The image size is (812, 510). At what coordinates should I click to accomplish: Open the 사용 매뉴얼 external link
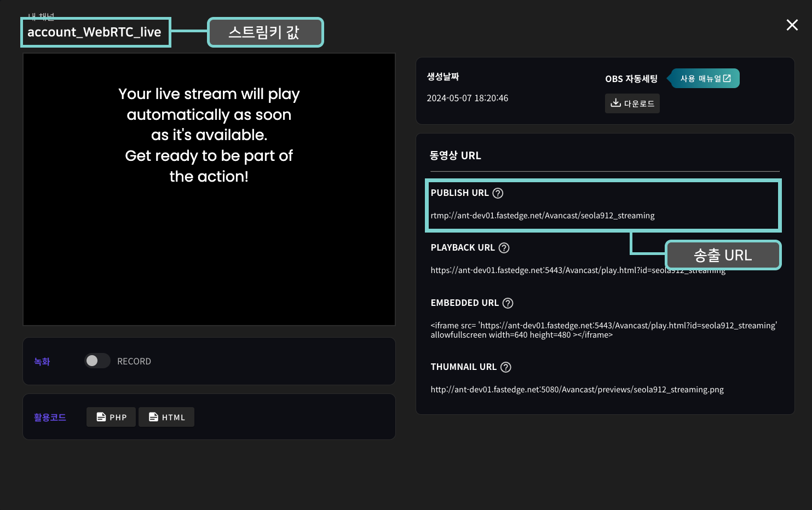[705, 78]
